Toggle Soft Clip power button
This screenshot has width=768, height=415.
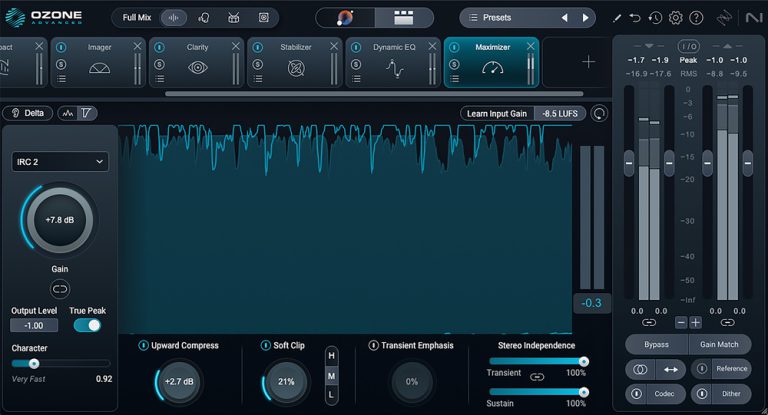265,345
